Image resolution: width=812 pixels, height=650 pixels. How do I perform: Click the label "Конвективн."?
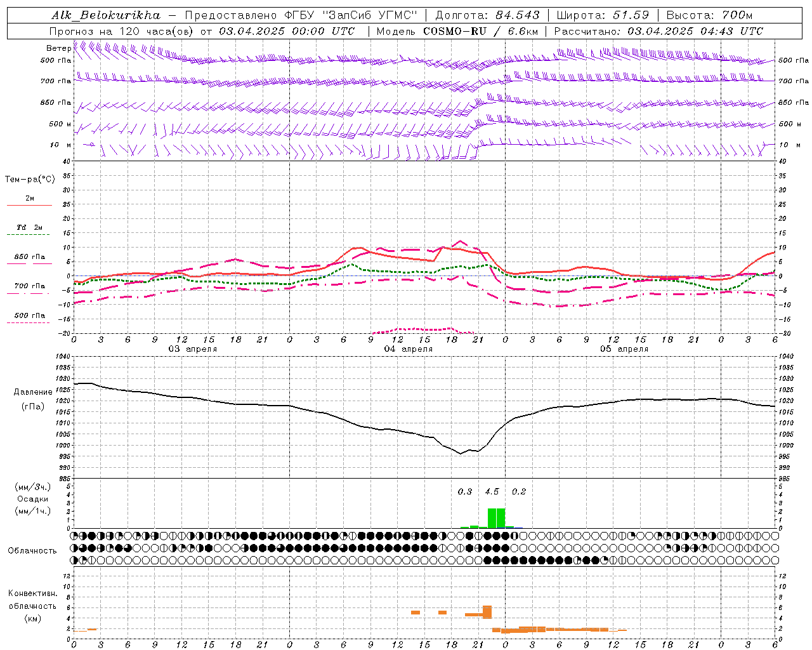(32, 594)
